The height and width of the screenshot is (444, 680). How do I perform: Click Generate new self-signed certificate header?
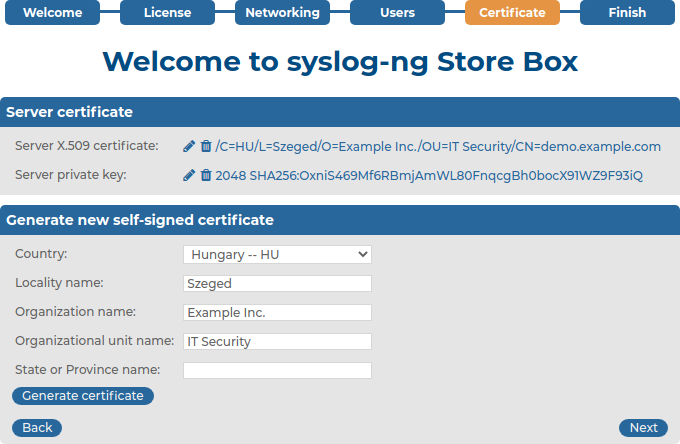point(340,220)
